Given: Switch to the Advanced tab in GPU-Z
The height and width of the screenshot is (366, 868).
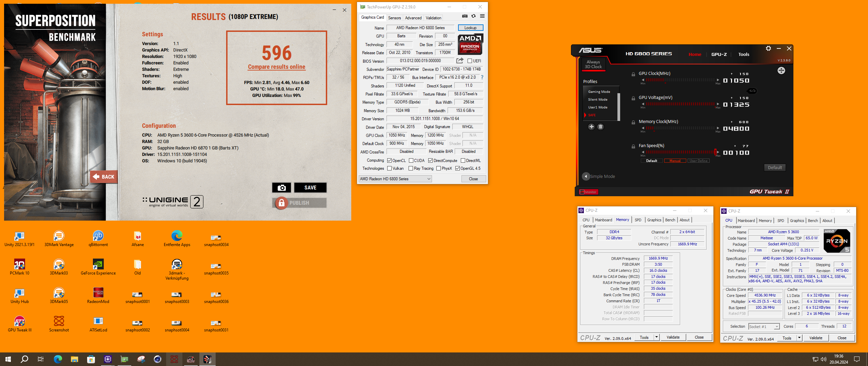Looking at the screenshot, I should [x=413, y=18].
